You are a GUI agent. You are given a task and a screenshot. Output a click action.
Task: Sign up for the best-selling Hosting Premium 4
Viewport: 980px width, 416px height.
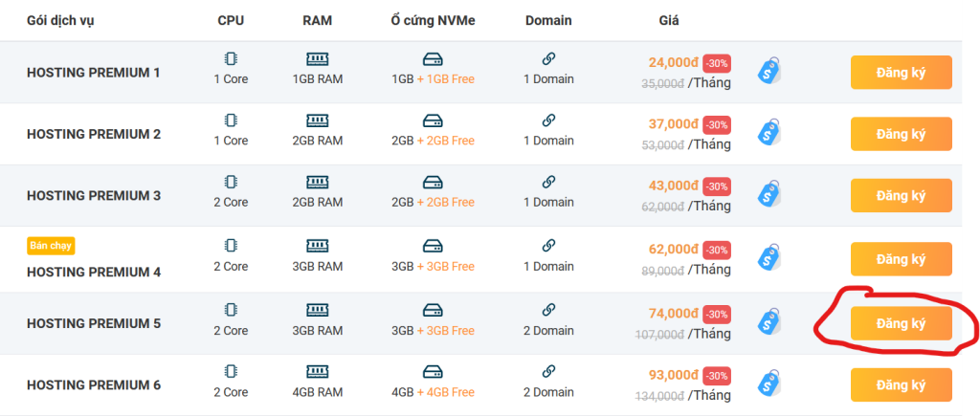click(x=901, y=259)
